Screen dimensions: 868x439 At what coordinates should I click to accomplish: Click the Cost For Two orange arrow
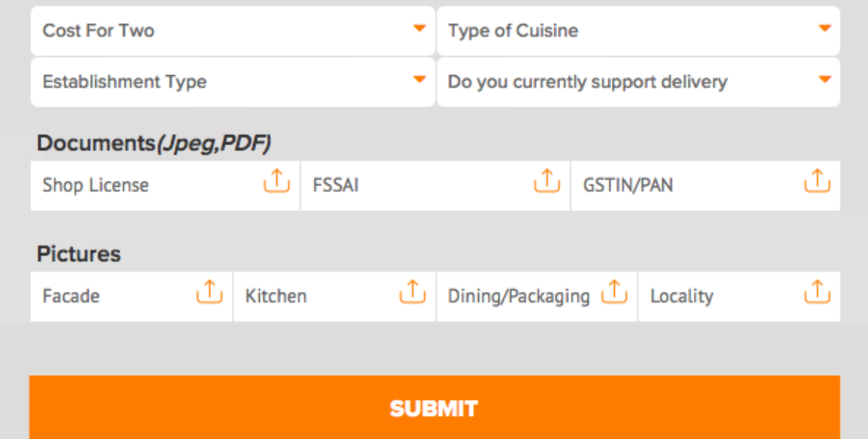tap(420, 29)
